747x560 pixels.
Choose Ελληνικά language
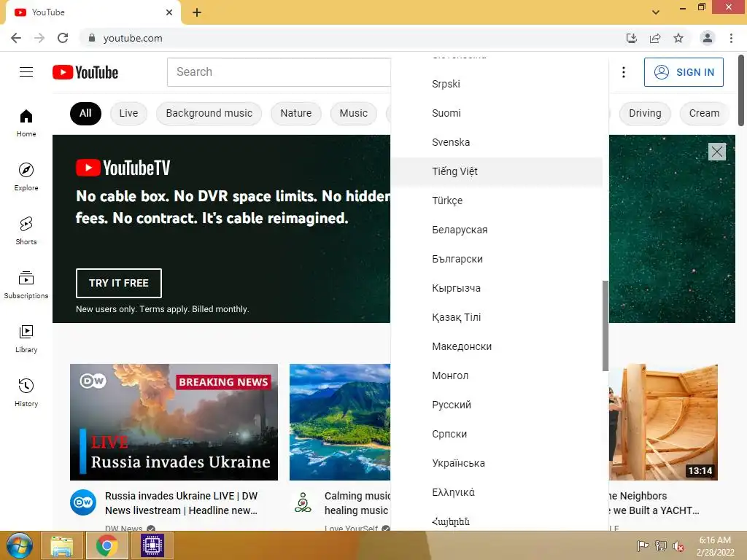pos(496,492)
